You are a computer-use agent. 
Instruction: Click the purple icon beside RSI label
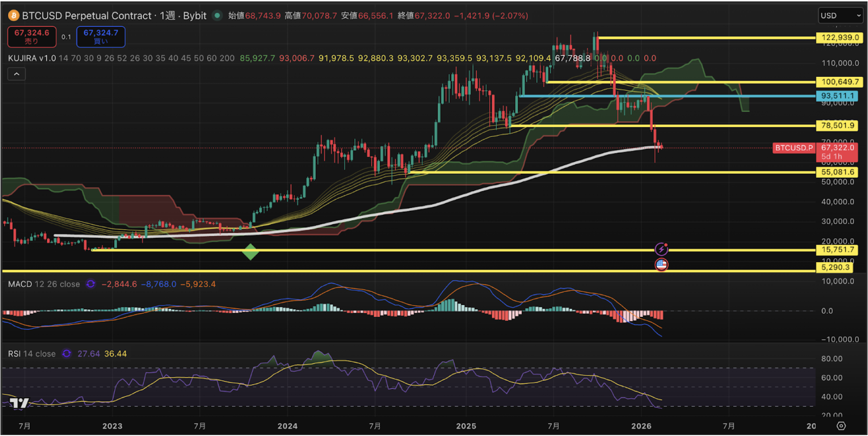67,354
